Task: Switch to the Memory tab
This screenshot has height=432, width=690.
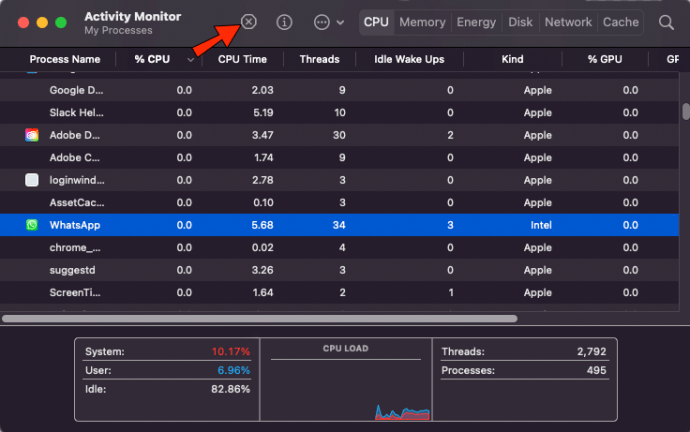Action: (x=422, y=22)
